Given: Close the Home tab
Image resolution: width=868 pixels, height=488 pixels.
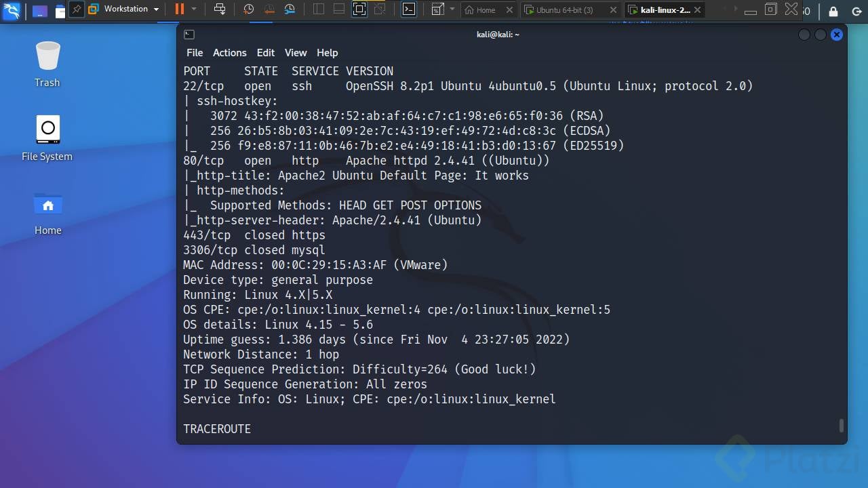Looking at the screenshot, I should [x=508, y=9].
